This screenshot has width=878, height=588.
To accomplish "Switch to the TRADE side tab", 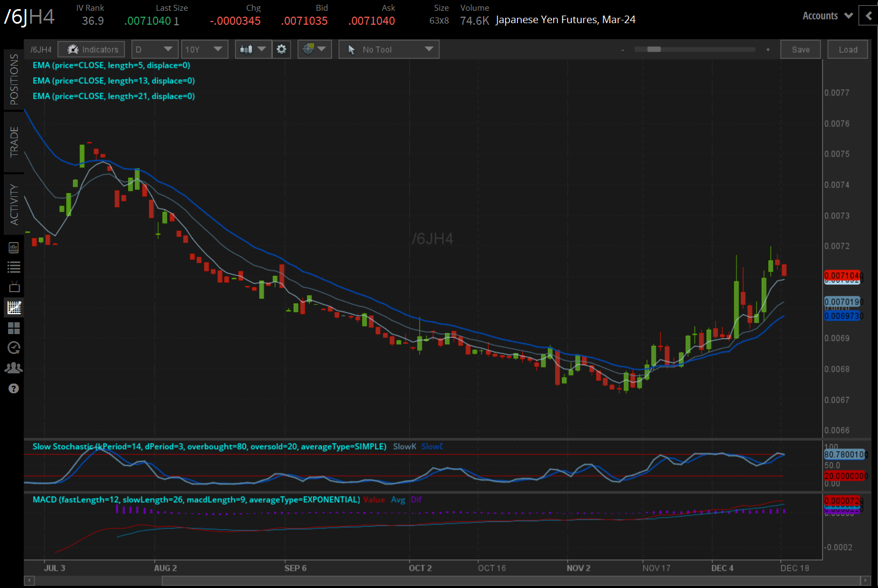I will pos(14,142).
